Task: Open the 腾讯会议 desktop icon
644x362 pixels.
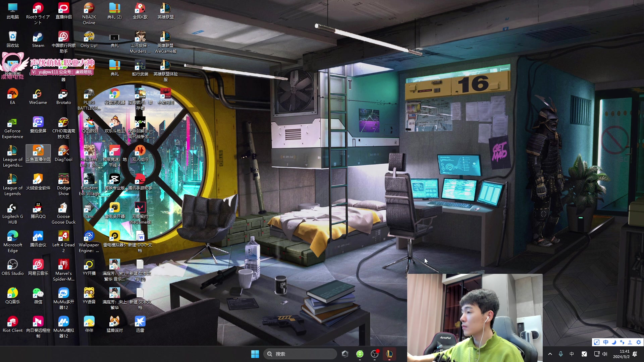Action: [x=38, y=239]
